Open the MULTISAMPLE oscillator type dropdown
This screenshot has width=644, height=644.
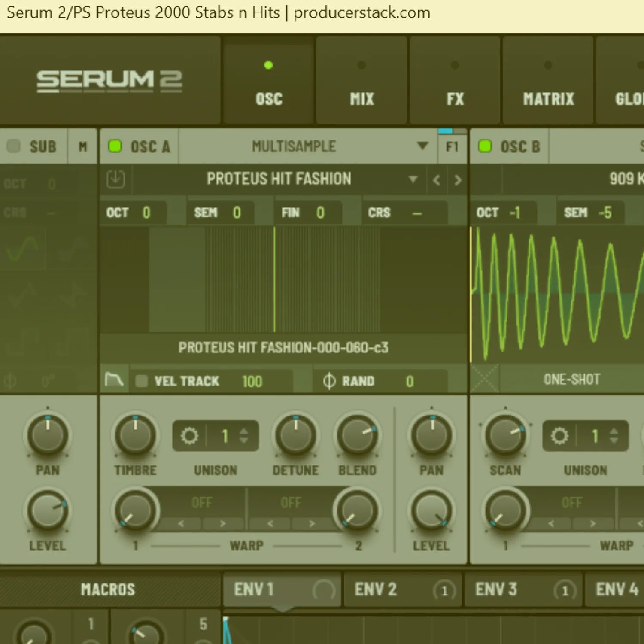point(422,146)
